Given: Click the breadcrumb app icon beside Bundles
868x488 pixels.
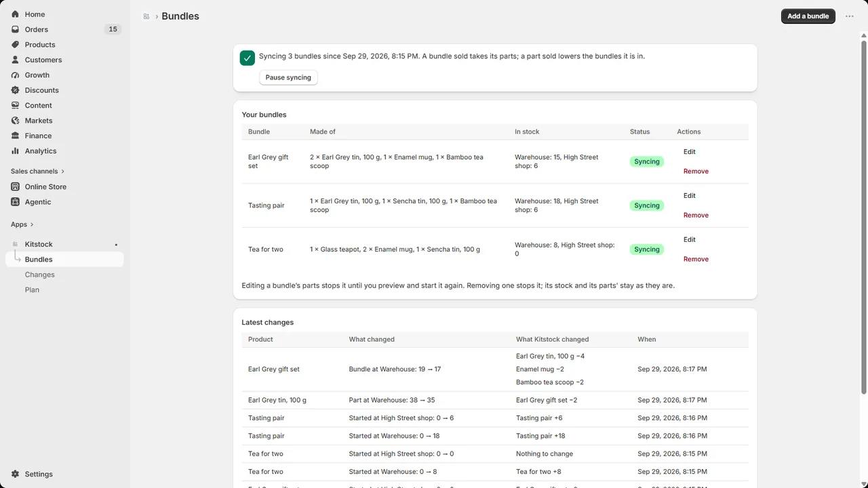Looking at the screenshot, I should click(146, 16).
